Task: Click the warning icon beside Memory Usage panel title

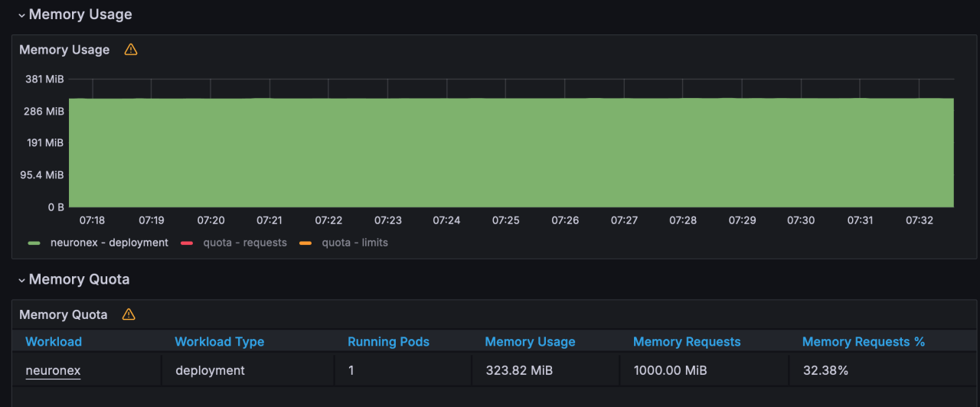Action: (131, 50)
